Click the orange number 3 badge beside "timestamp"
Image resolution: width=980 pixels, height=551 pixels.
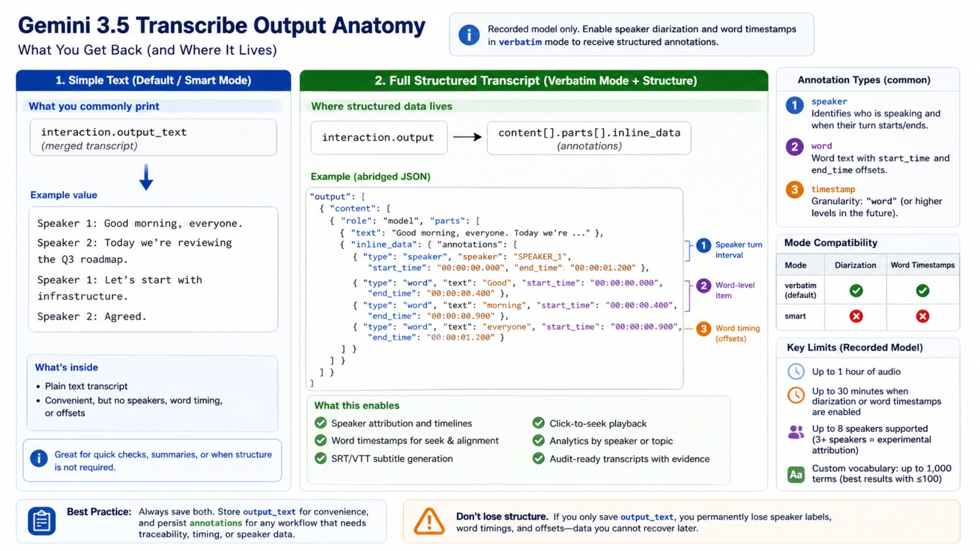(x=794, y=190)
